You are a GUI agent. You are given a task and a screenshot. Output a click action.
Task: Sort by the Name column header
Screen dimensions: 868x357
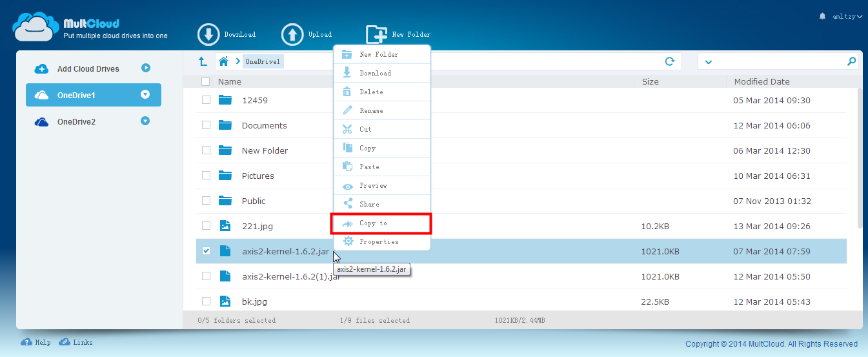point(230,82)
